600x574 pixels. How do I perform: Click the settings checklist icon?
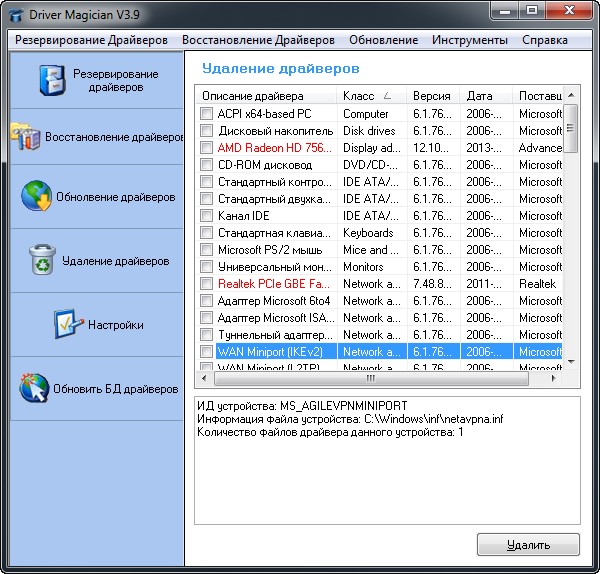point(68,324)
